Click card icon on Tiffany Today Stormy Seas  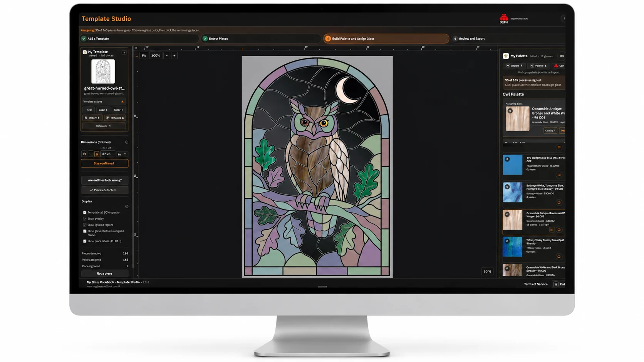point(559,257)
